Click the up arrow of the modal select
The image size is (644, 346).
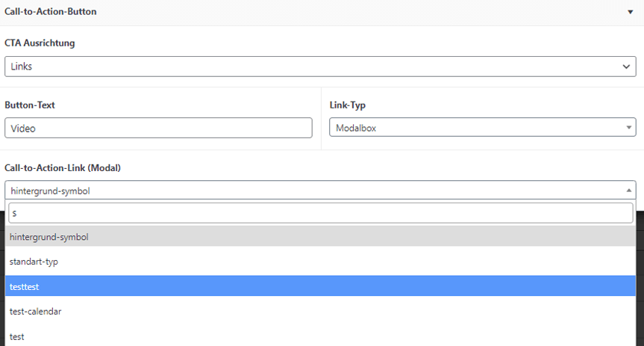tap(628, 191)
